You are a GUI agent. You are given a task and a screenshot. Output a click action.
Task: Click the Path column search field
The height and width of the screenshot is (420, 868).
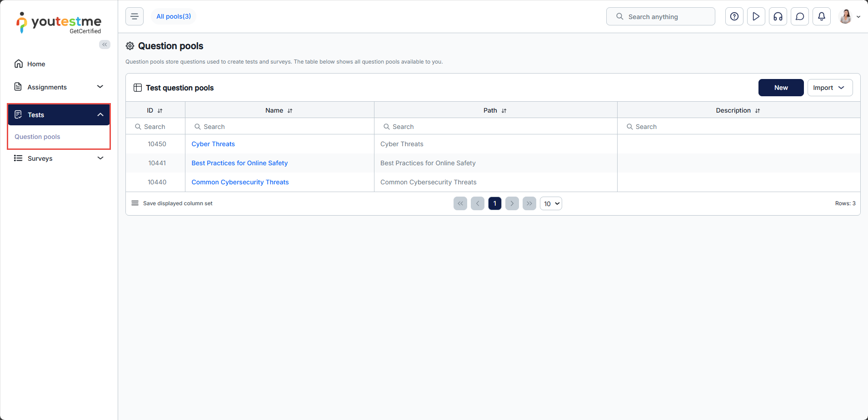(x=495, y=127)
